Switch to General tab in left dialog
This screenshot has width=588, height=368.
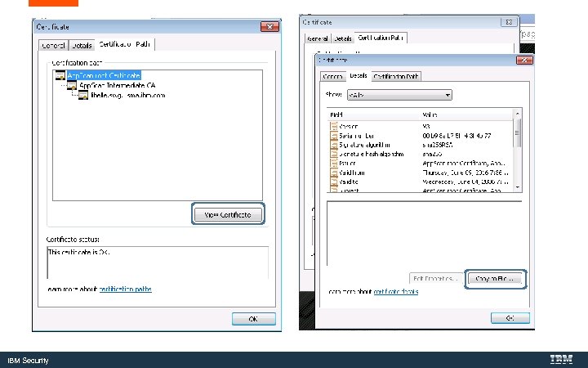point(54,46)
